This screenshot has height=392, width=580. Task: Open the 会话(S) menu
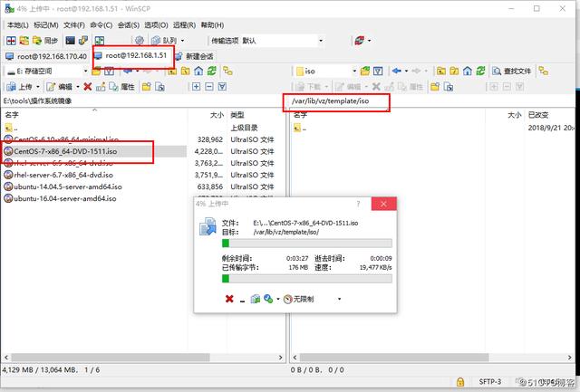coord(129,25)
